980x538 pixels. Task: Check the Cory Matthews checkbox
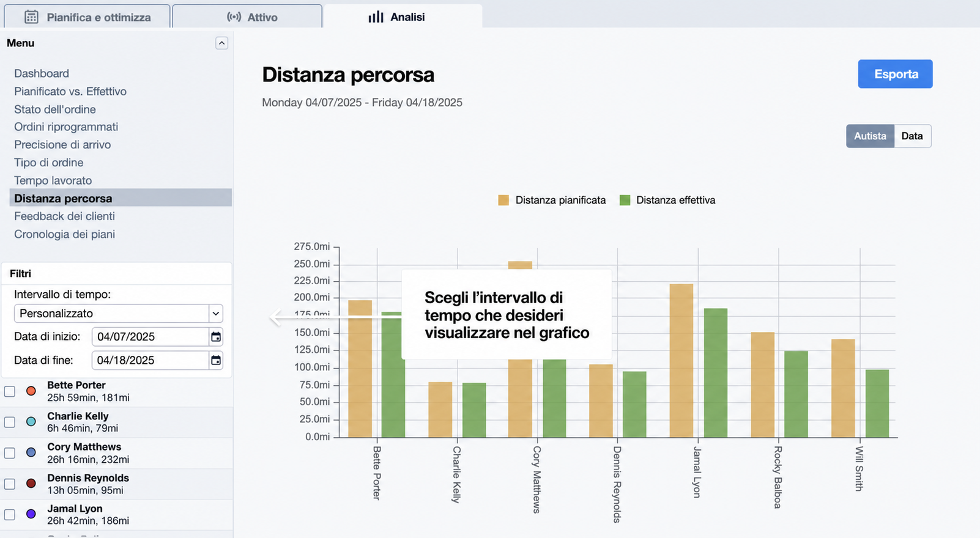10,453
